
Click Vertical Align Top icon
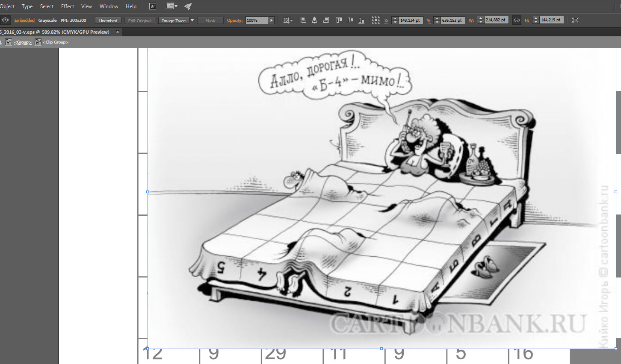(x=339, y=20)
